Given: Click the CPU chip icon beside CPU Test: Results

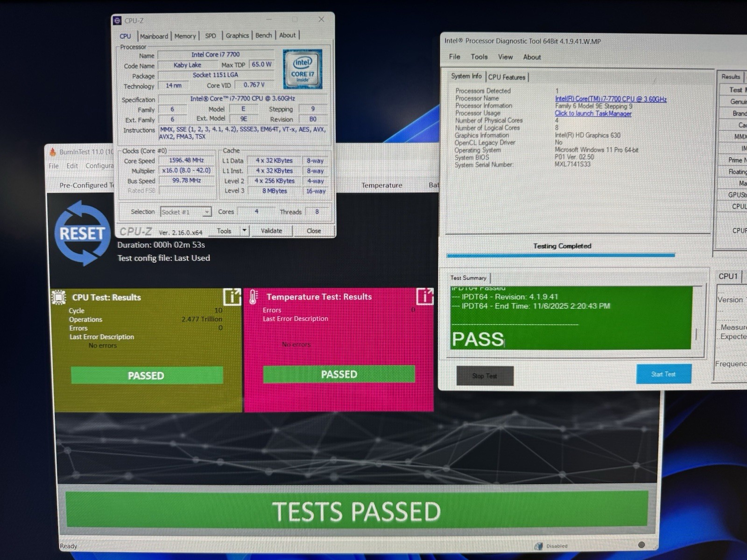Looking at the screenshot, I should [x=59, y=297].
